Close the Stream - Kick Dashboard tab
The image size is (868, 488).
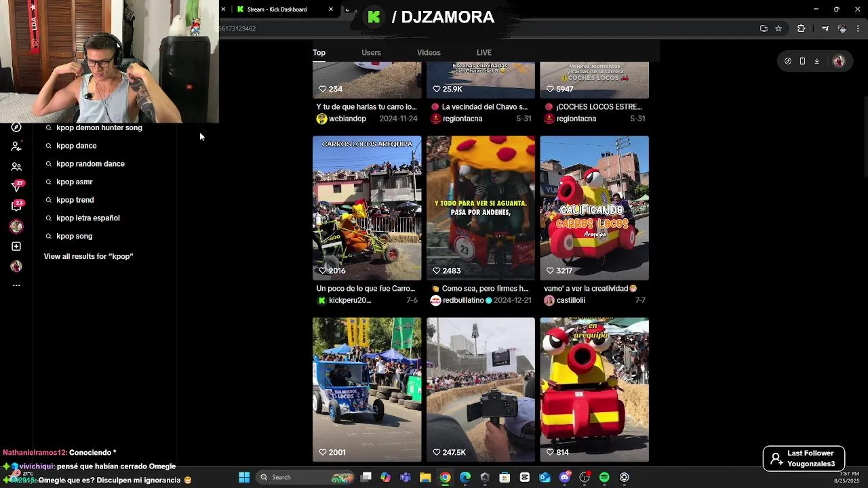coord(331,9)
